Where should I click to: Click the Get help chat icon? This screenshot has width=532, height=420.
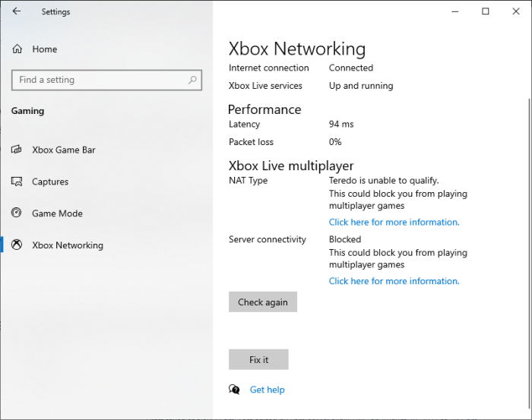tap(234, 390)
